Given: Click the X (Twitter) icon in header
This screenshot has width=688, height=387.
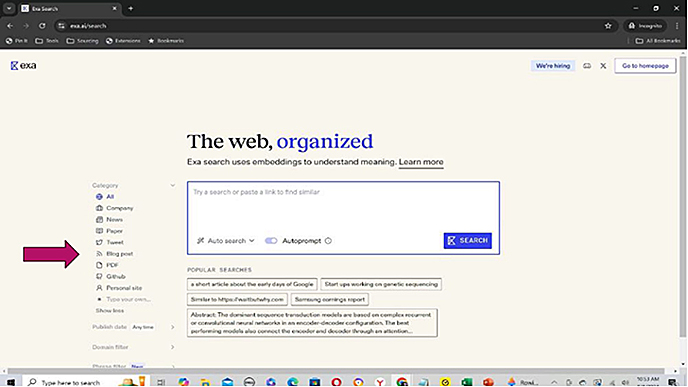Looking at the screenshot, I should click(603, 66).
